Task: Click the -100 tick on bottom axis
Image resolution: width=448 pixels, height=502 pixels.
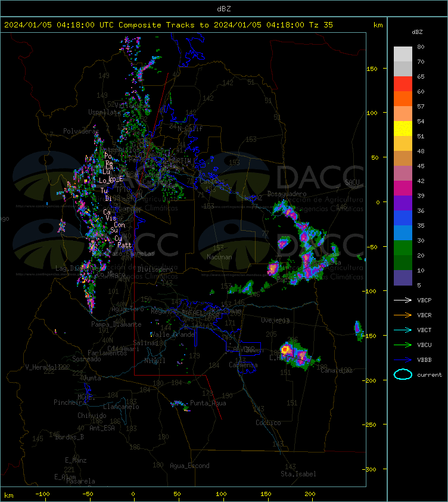Action: tap(42, 494)
